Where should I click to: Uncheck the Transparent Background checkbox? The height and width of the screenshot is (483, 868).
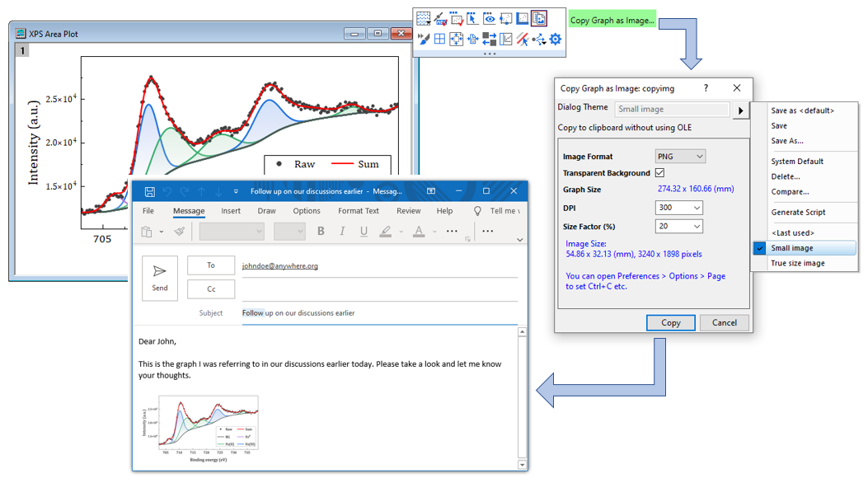point(659,173)
